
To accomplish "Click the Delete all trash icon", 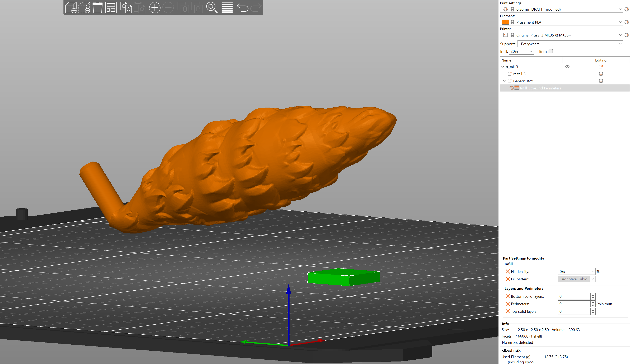I will tap(97, 8).
